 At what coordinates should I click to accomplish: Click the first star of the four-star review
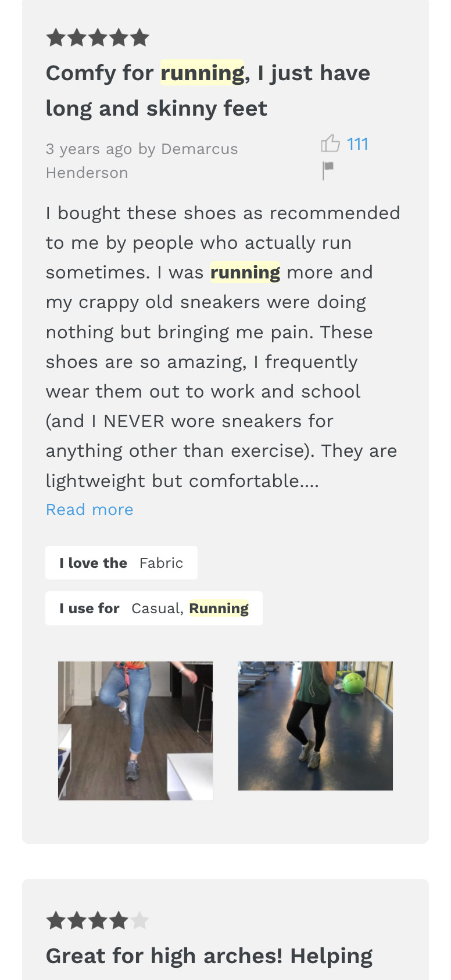click(56, 921)
